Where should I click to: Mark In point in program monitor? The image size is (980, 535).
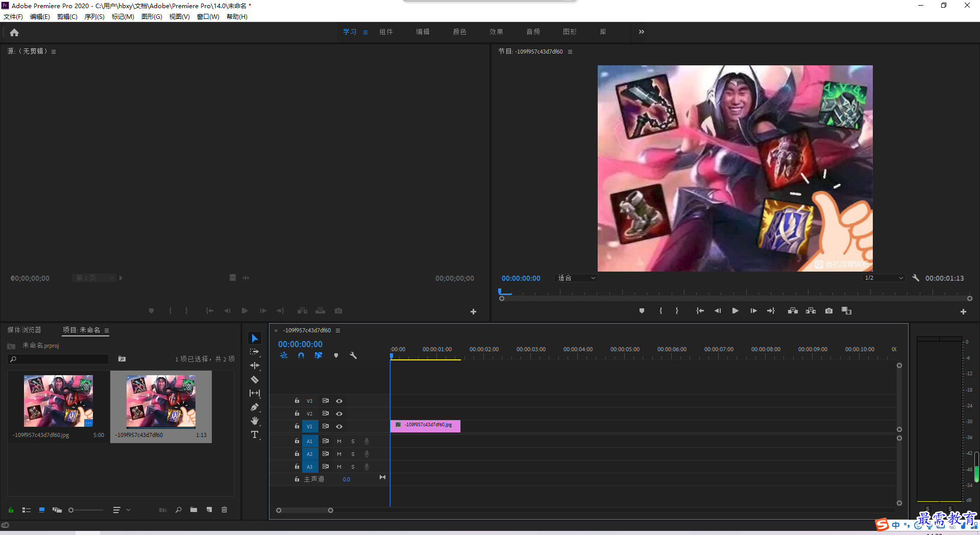[x=660, y=310]
